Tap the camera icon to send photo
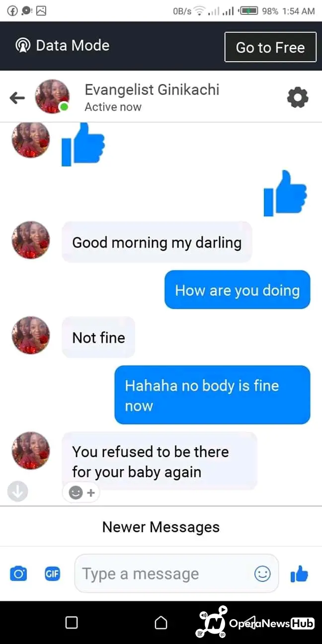The image size is (322, 644). pos(18,574)
